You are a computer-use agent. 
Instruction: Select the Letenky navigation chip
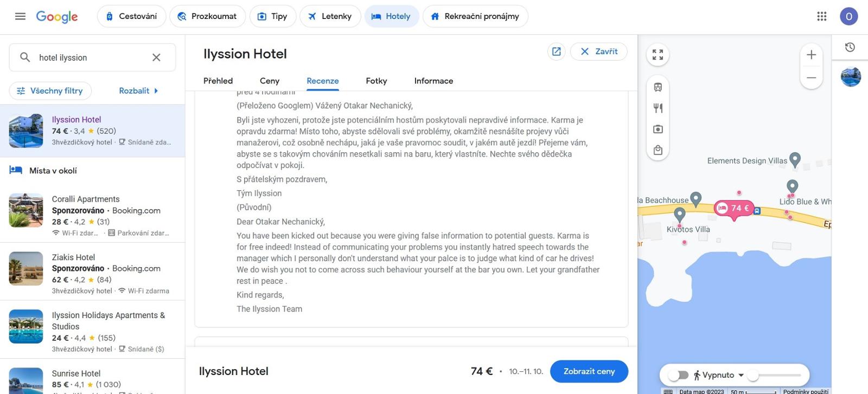pos(330,16)
